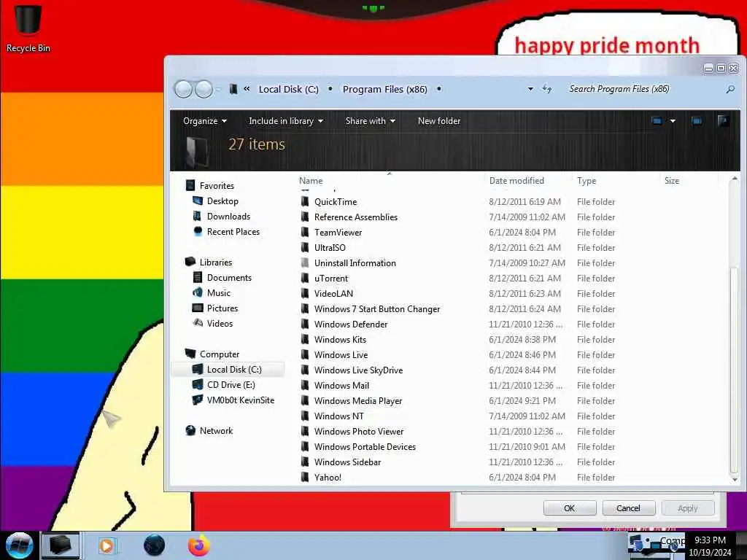Open the recent pages dropdown beside the Forward button
The height and width of the screenshot is (560, 747).
[218, 89]
